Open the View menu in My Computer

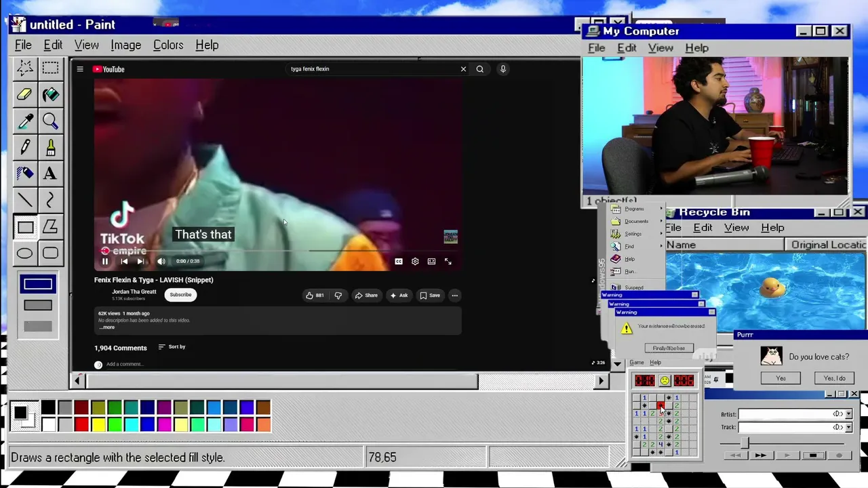[660, 48]
